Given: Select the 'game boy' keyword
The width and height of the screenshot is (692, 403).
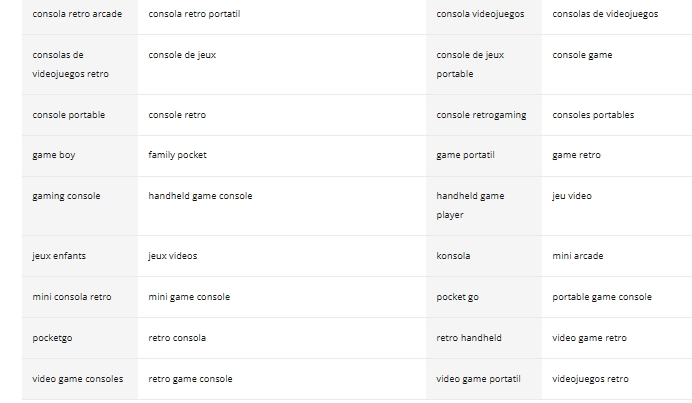Looking at the screenshot, I should coord(80,155).
